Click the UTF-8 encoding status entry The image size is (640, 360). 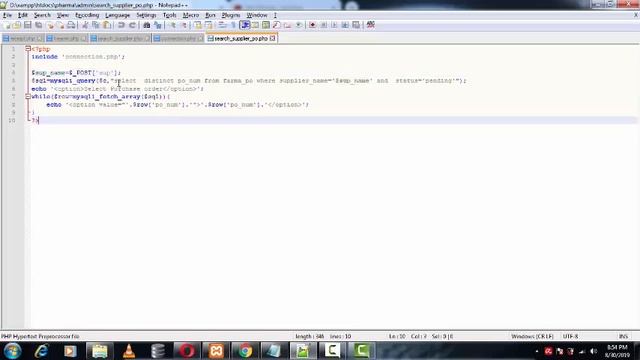(x=570, y=336)
